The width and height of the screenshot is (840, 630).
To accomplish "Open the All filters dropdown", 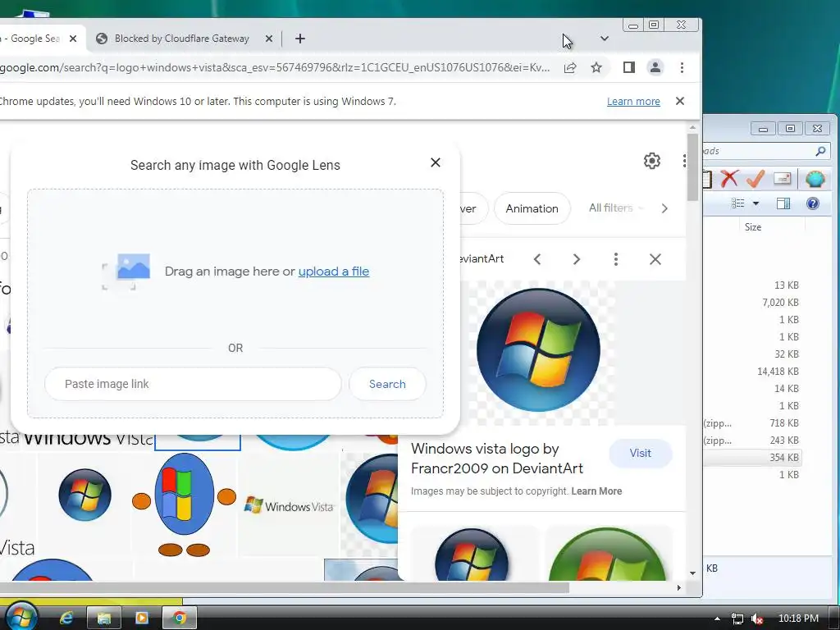I will point(616,208).
